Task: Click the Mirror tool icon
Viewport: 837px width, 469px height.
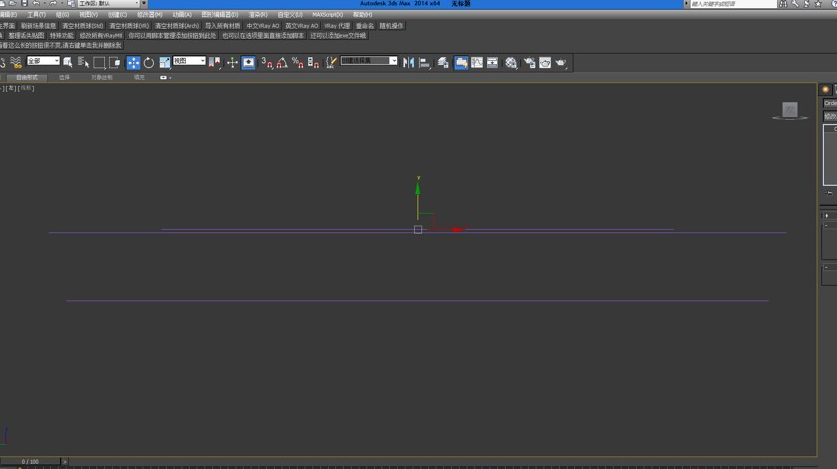Action: [x=408, y=62]
